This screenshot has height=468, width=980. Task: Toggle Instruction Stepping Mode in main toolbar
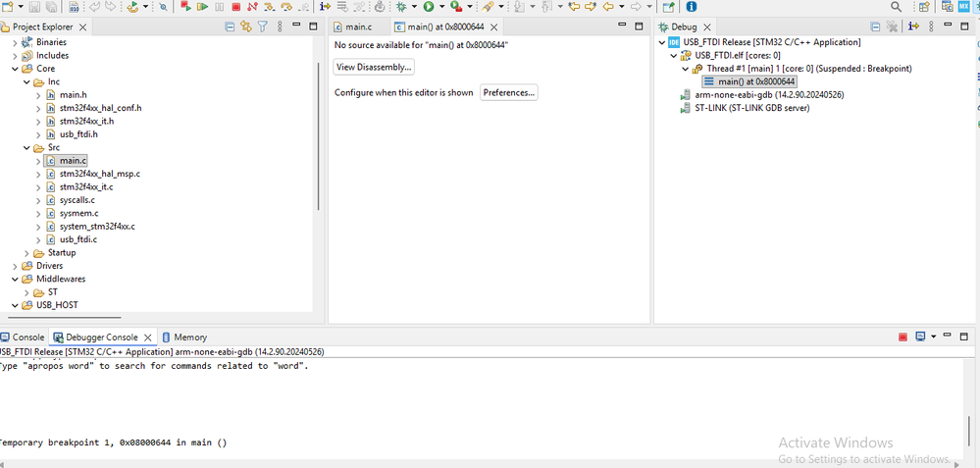(325, 6)
